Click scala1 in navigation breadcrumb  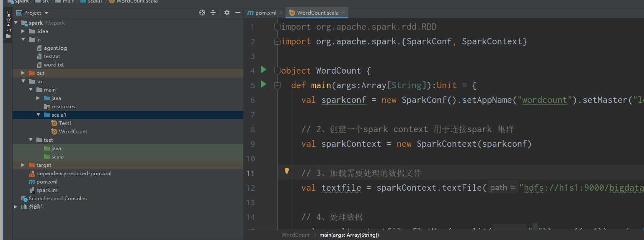pyautogui.click(x=95, y=2)
